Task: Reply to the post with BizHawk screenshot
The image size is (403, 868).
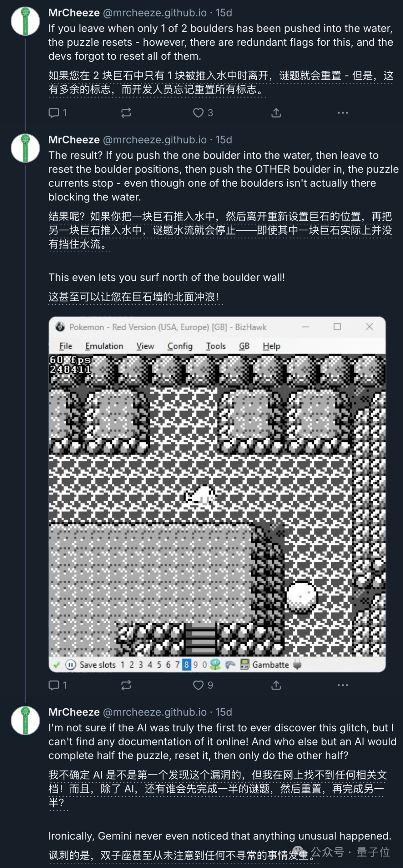Action: coord(54,685)
